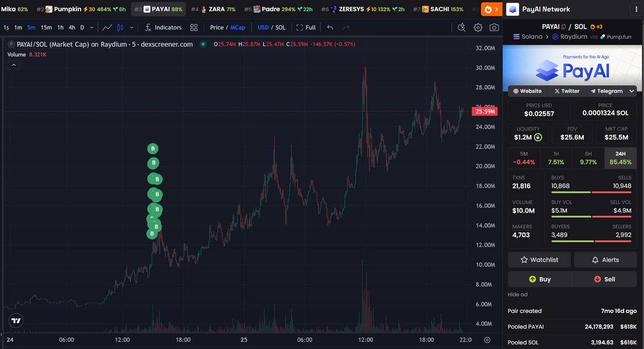
Task: Redo the chart action
Action: [346, 27]
